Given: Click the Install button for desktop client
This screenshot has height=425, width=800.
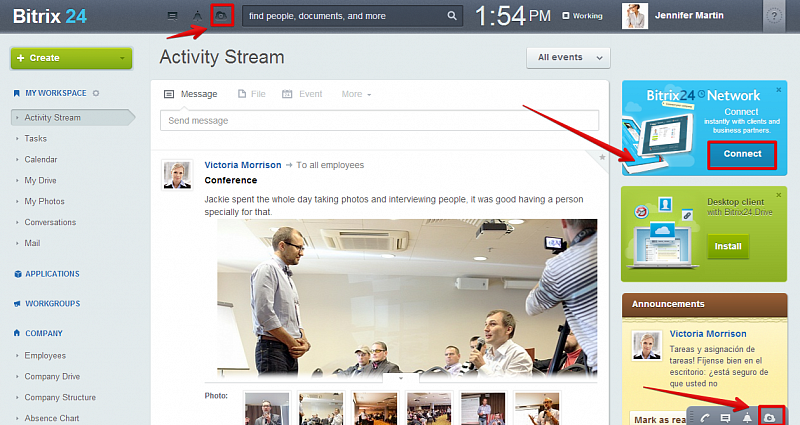Looking at the screenshot, I should 728,246.
